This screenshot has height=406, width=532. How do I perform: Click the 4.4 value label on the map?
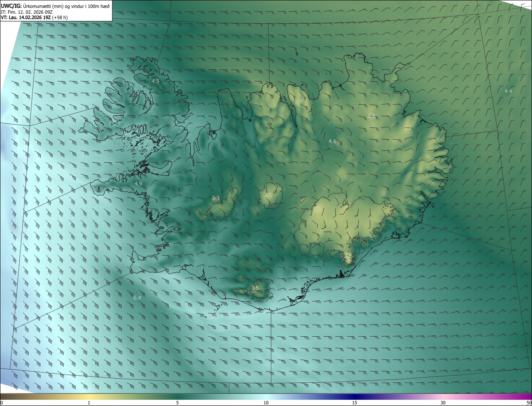click(508, 91)
